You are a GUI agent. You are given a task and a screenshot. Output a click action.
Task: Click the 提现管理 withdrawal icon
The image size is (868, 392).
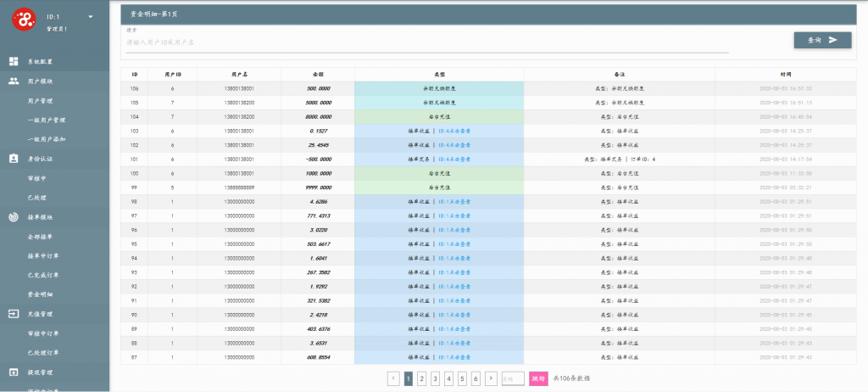[14, 372]
